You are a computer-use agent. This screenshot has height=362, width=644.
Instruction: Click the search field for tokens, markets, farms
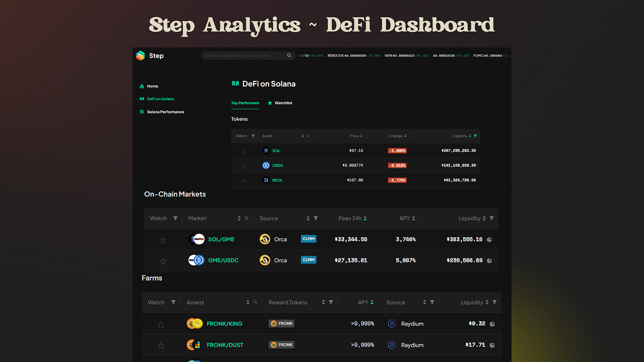(248, 56)
